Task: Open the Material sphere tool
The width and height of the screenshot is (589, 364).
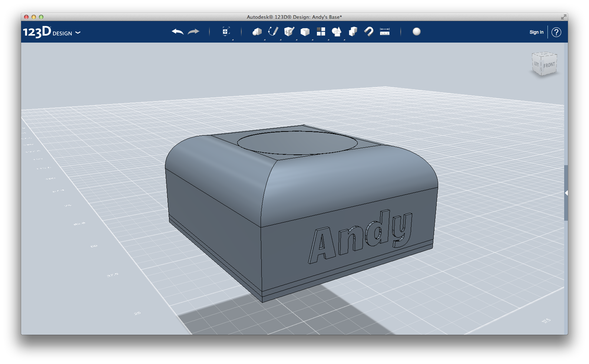Action: [x=417, y=31]
